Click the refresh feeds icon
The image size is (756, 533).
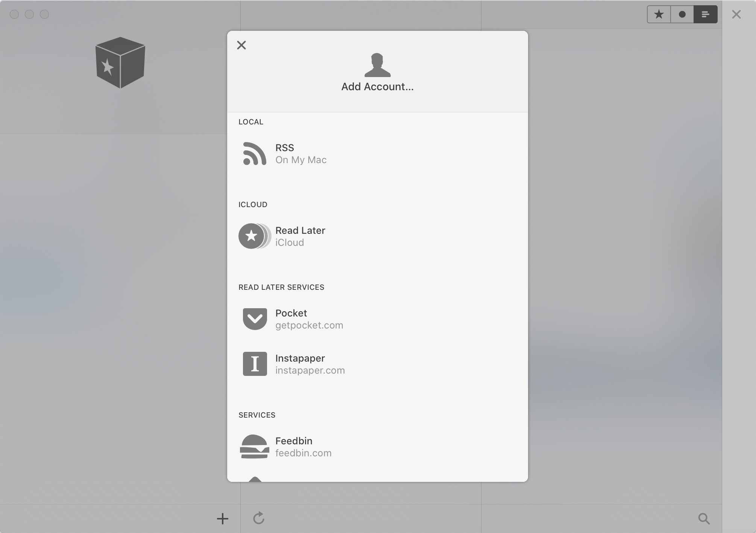(259, 518)
